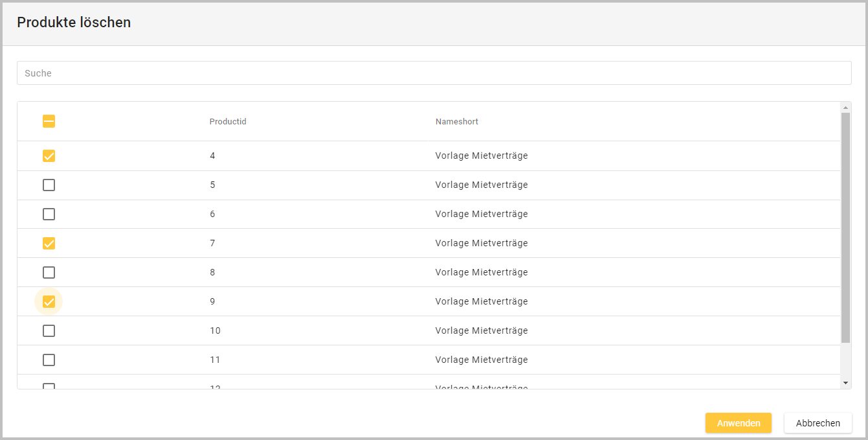
Task: Check the checkbox for product 5
Action: click(x=49, y=185)
